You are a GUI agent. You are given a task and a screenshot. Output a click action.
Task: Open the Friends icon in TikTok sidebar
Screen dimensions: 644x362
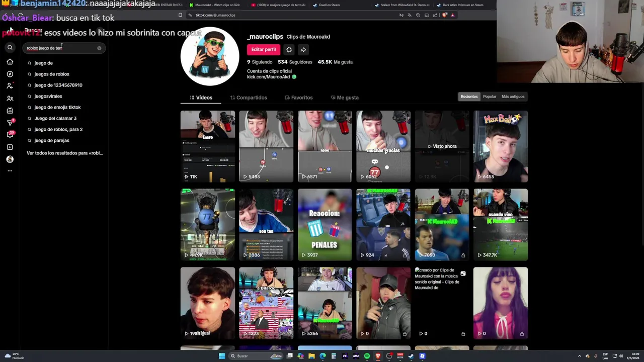10,99
